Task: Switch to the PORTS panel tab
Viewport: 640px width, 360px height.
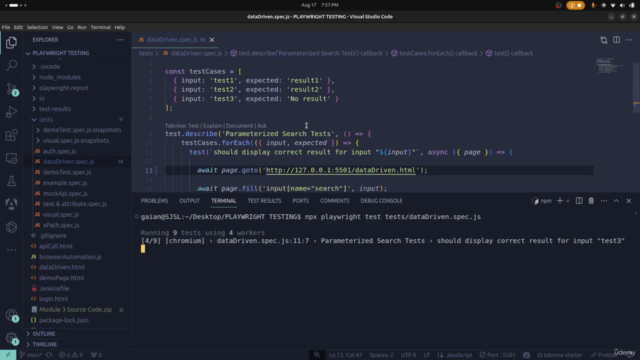Action: (x=300, y=201)
